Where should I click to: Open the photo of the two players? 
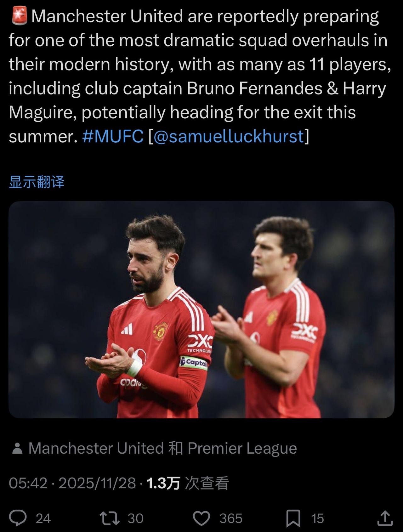(201, 310)
